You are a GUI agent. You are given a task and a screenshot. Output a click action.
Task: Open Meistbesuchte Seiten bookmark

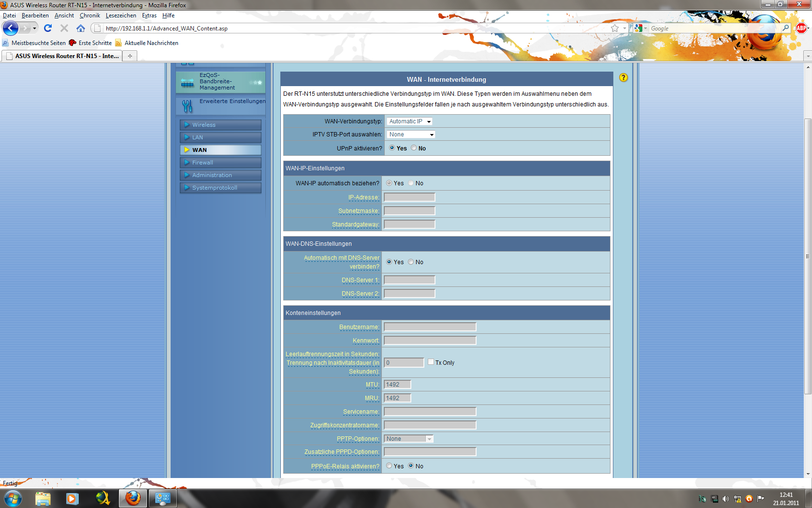[x=34, y=43]
